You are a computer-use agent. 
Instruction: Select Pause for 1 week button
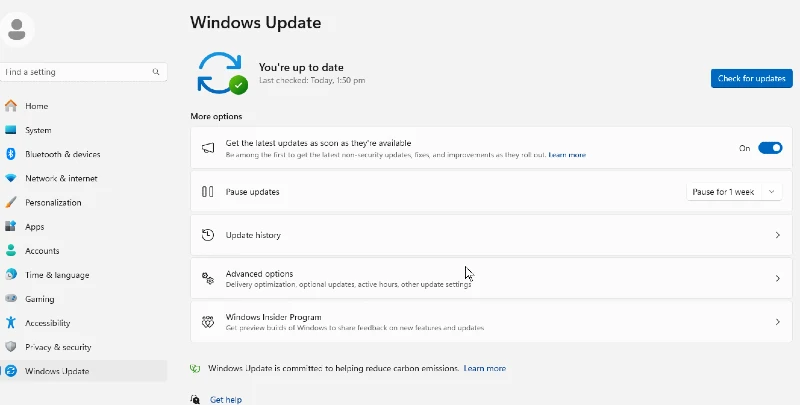pos(723,192)
